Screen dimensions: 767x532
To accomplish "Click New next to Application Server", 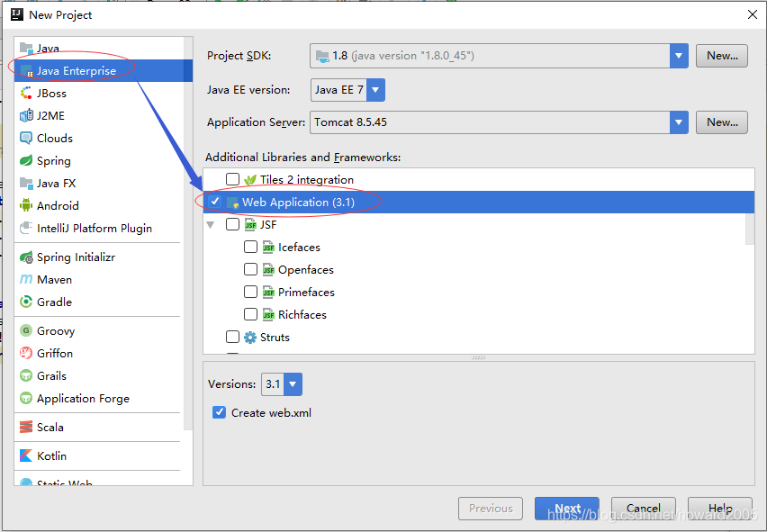I will coord(721,122).
